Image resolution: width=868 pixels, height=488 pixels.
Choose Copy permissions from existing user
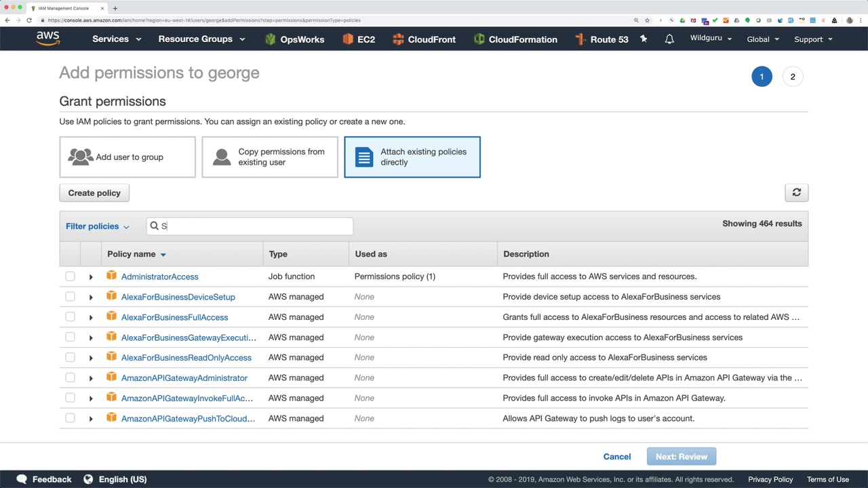click(x=270, y=157)
